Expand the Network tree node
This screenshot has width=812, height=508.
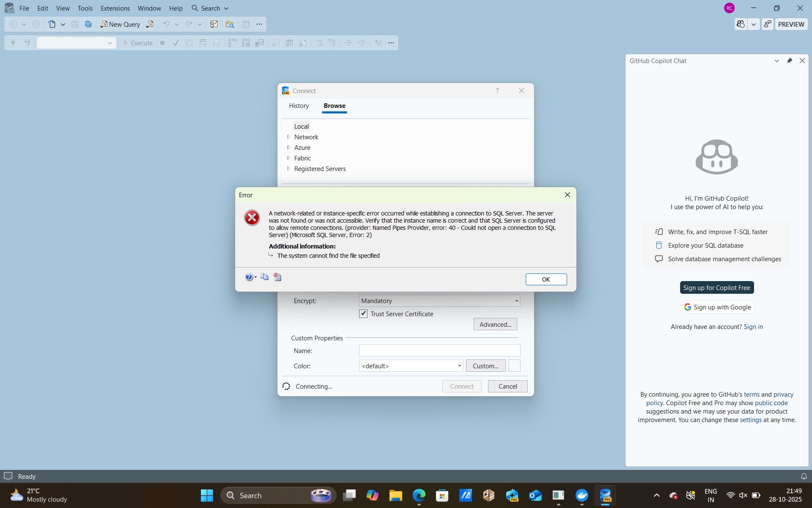[288, 137]
